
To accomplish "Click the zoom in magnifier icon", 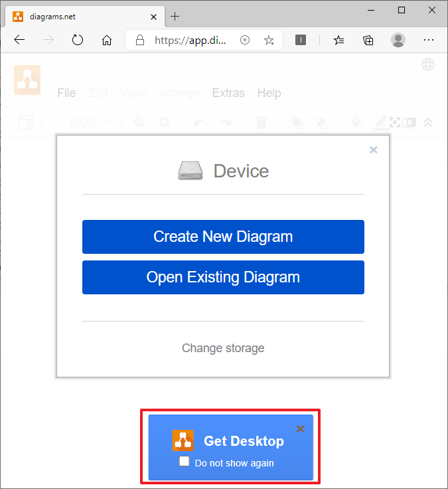I will pyautogui.click(x=139, y=123).
